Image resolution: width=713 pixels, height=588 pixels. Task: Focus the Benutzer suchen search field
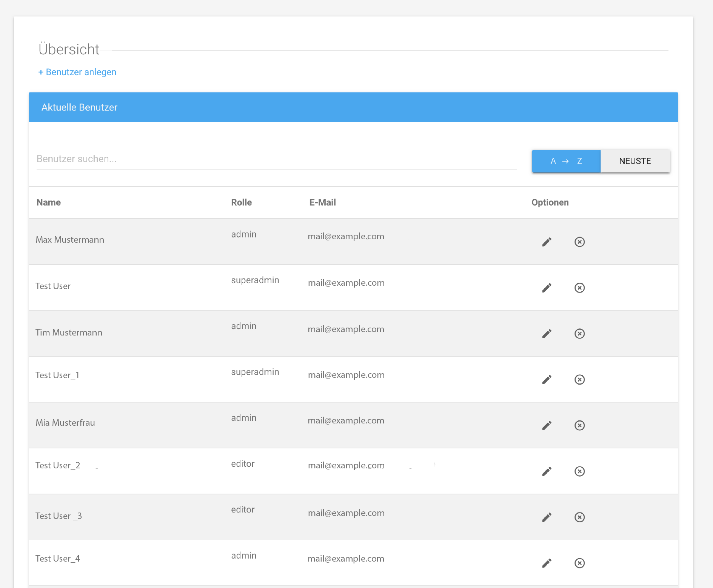click(x=276, y=159)
